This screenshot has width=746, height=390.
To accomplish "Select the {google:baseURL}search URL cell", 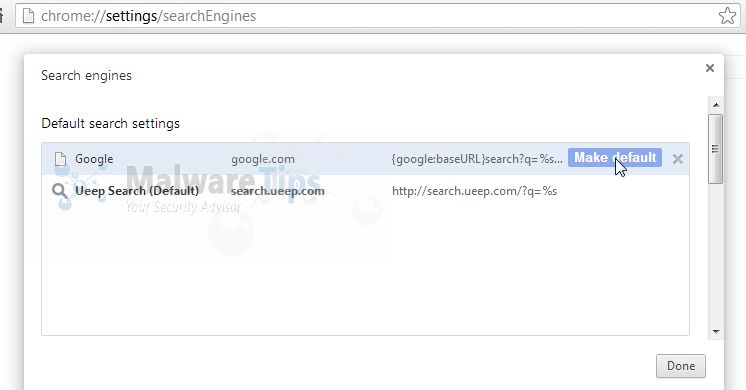I will [x=477, y=159].
